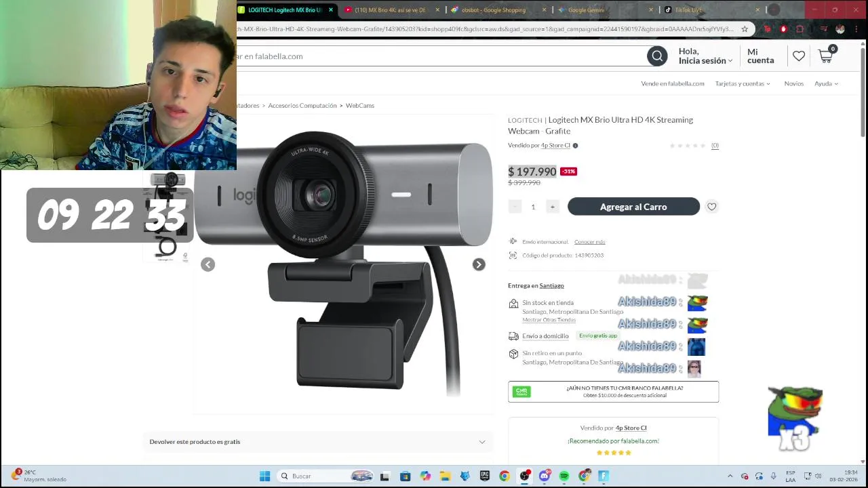Viewport: 868px width, 488px height.
Task: Click Envío a domicilio link
Action: coord(545,336)
